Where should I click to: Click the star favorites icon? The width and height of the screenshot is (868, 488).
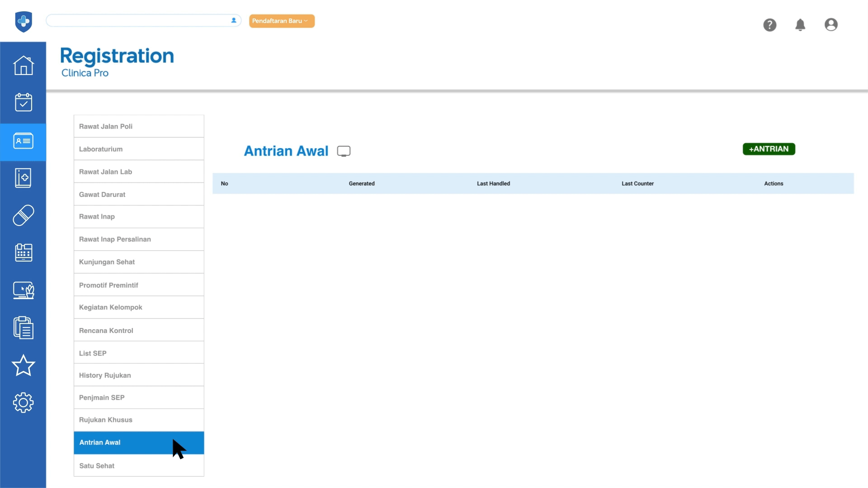click(x=23, y=365)
